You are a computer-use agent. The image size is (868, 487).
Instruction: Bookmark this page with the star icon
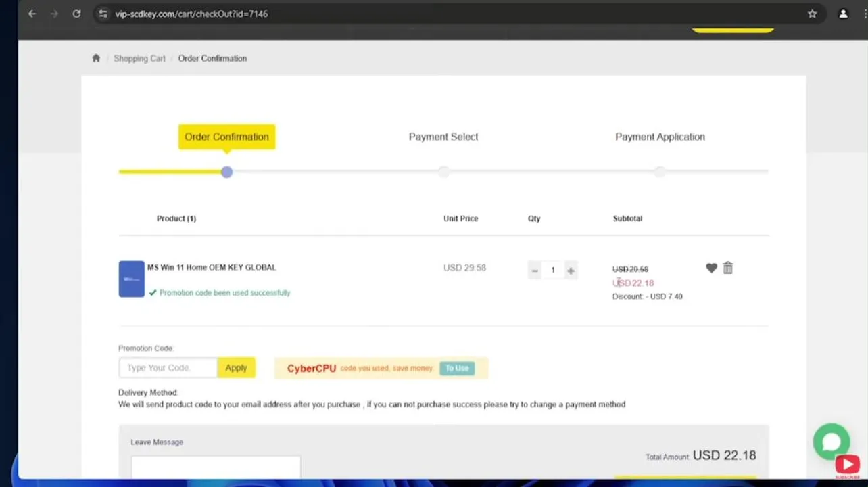point(812,14)
